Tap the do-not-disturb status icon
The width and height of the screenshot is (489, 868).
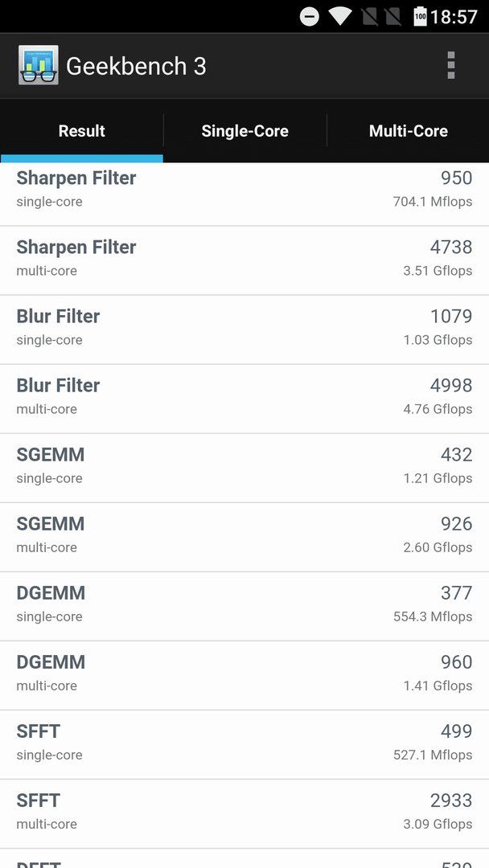310,17
